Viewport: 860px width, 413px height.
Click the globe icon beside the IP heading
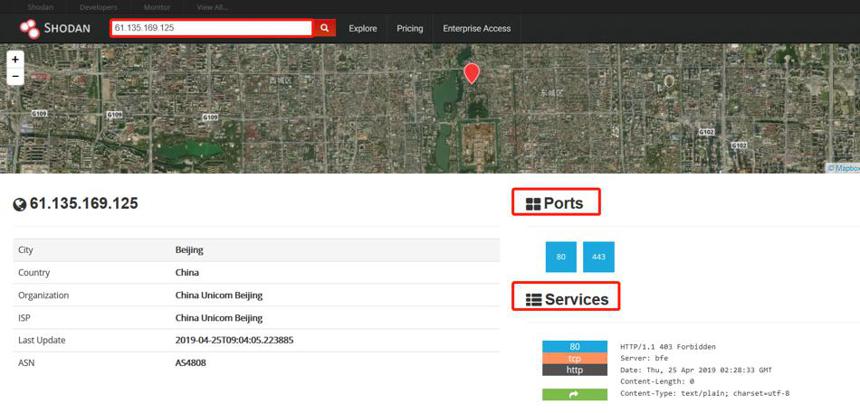(20, 205)
